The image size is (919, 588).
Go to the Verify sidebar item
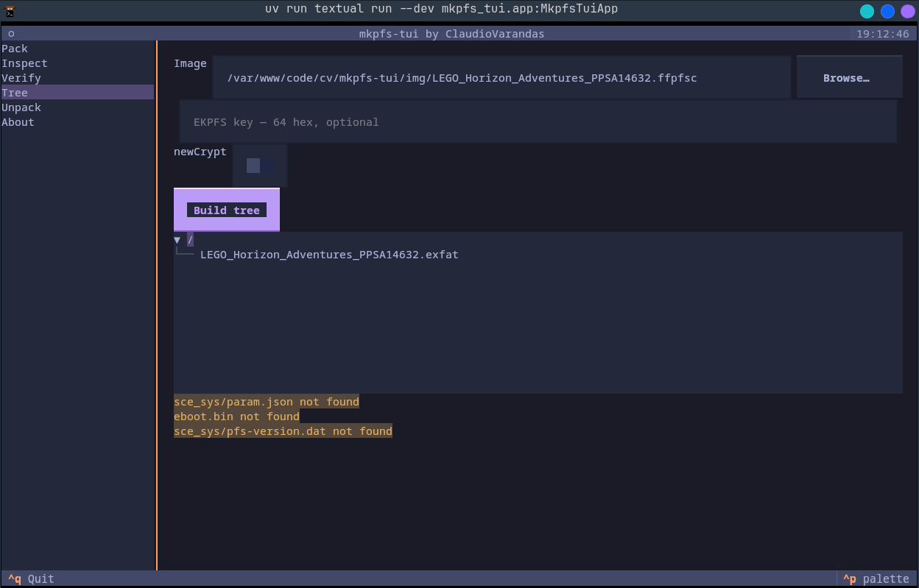click(77, 78)
